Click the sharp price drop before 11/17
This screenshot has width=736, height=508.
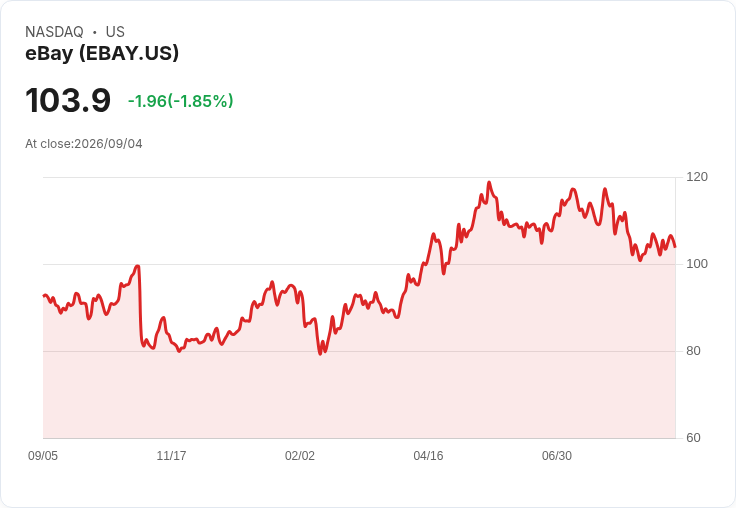[140, 305]
